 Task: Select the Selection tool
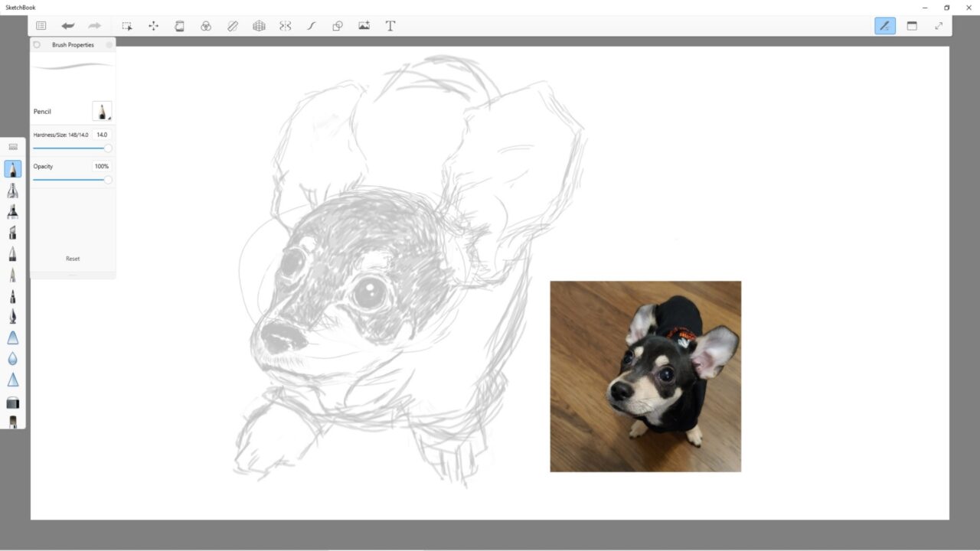click(x=127, y=25)
